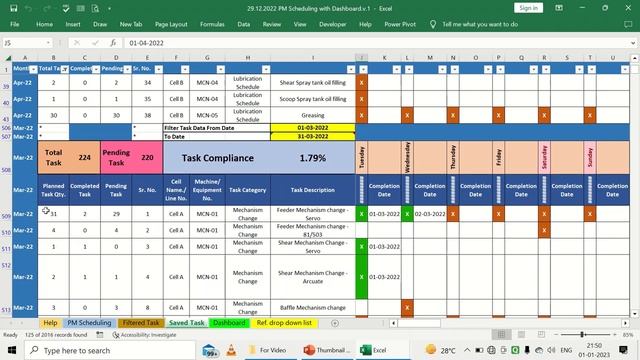Click the print preview icon in Quick Access Toolbar
This screenshot has width=640, height=360.
click(x=95, y=8)
